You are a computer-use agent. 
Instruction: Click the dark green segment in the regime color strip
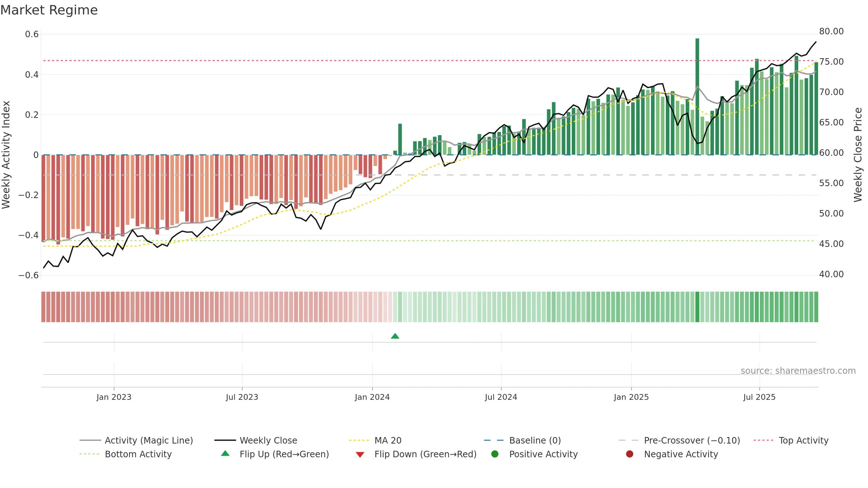tap(697, 307)
